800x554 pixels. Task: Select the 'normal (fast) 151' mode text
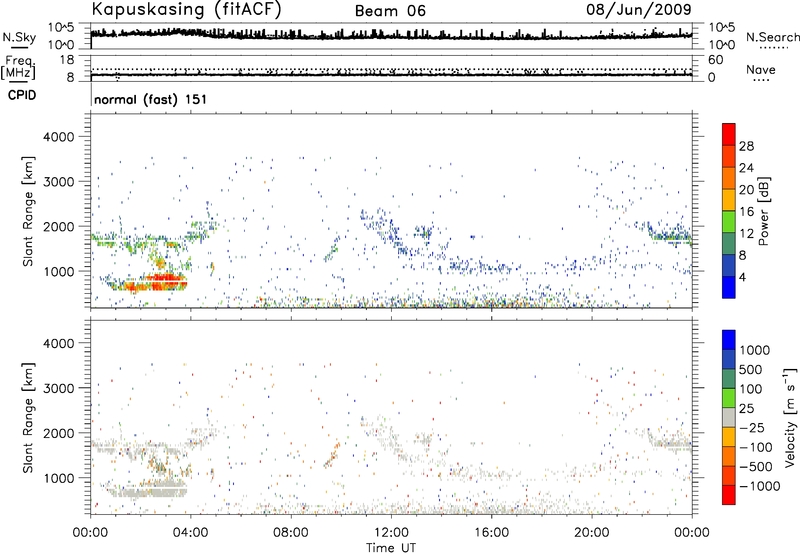click(x=151, y=99)
